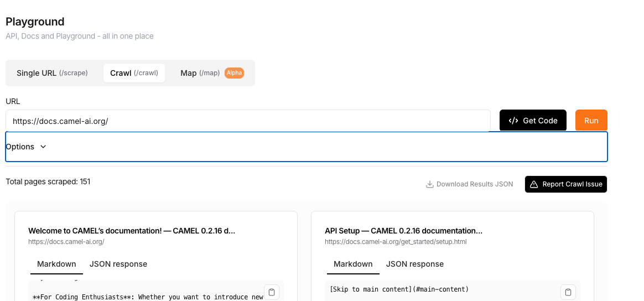The width and height of the screenshot is (644, 301).
Task: Click the For Coding Enthusiasts markdown line
Action: [148, 297]
